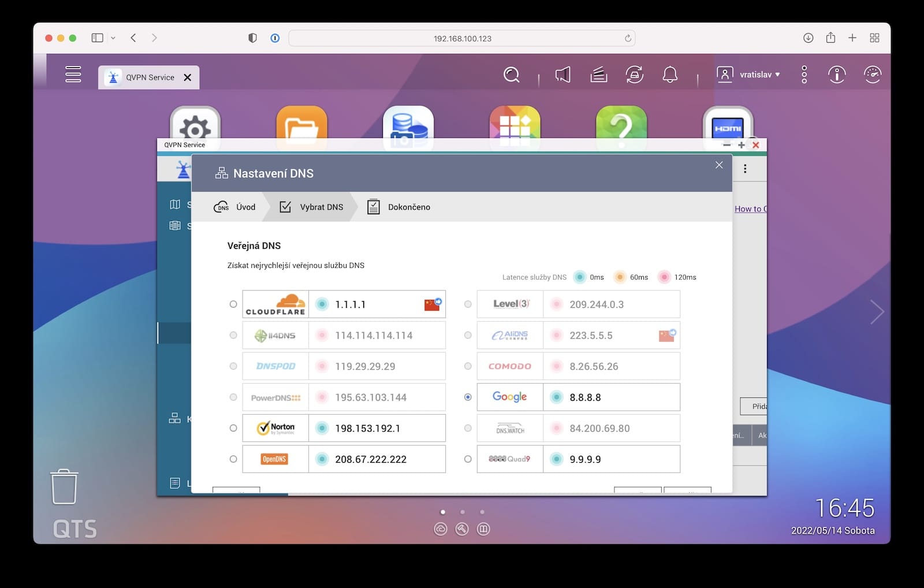Select the DNSPod radio button

click(233, 366)
